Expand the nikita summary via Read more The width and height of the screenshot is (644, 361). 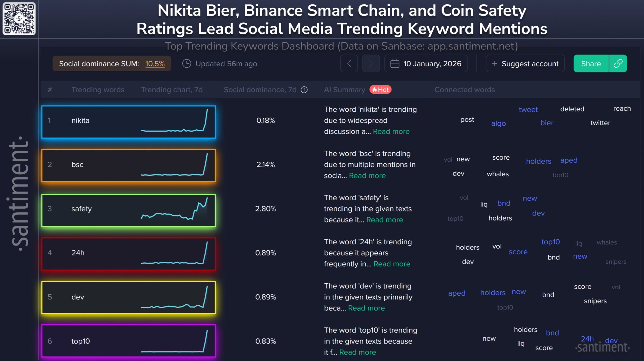pos(391,131)
